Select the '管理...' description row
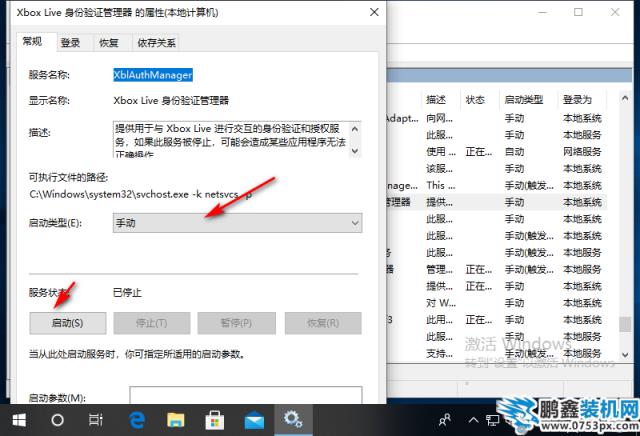The image size is (640, 436). pos(439,269)
